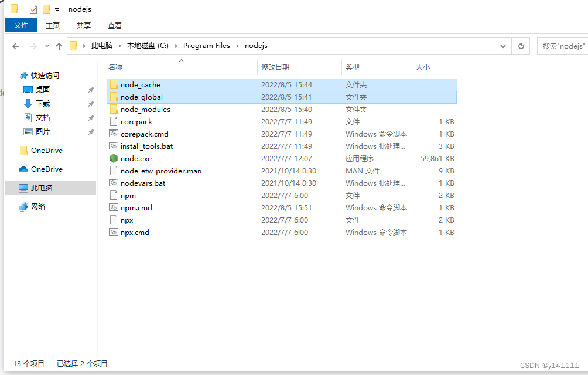Click the npm.cmd script icon
This screenshot has width=588, height=375.
(x=114, y=207)
